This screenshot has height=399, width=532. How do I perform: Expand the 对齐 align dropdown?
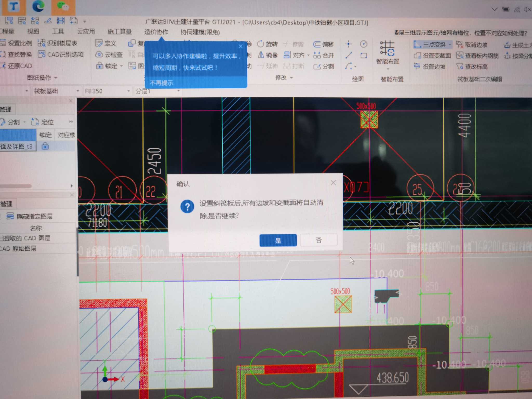(x=308, y=55)
